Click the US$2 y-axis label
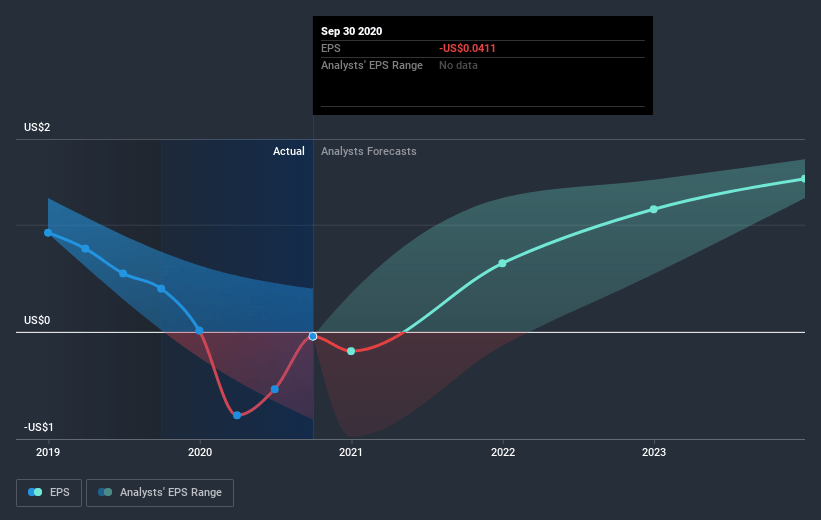This screenshot has height=520, width=821. click(x=37, y=127)
